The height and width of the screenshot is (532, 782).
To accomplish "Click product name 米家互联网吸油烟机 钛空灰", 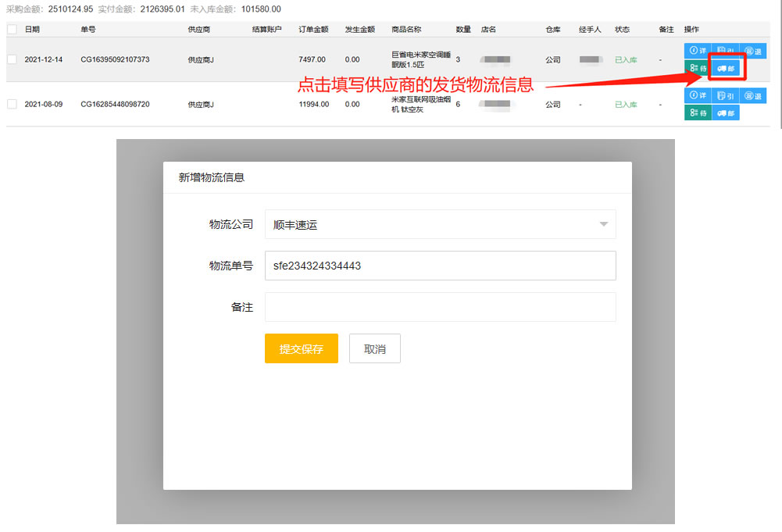I will 421,104.
